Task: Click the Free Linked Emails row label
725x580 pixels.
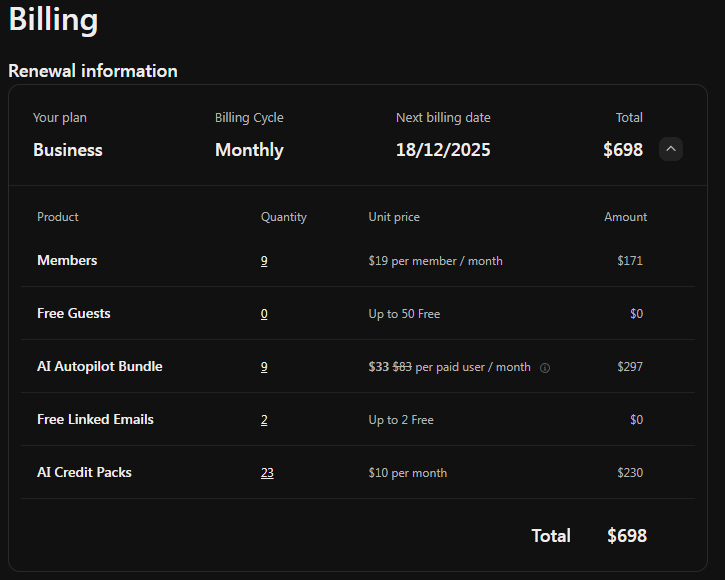Action: (x=95, y=419)
